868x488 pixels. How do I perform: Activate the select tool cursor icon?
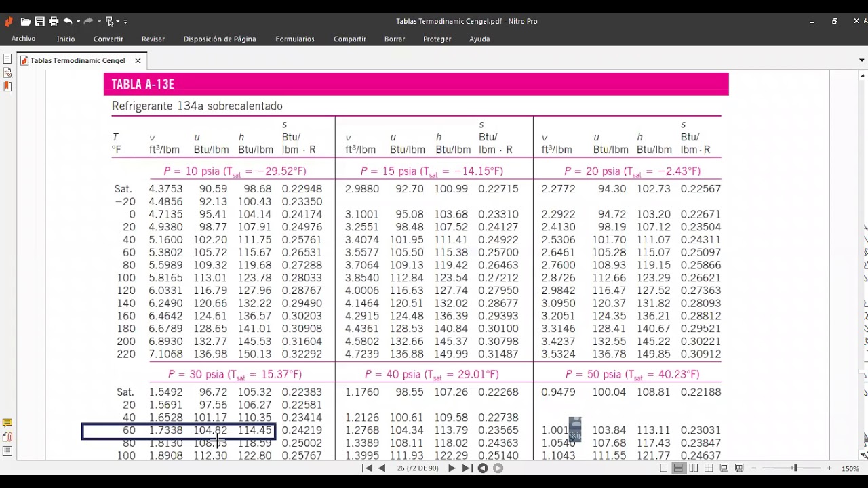click(x=110, y=22)
